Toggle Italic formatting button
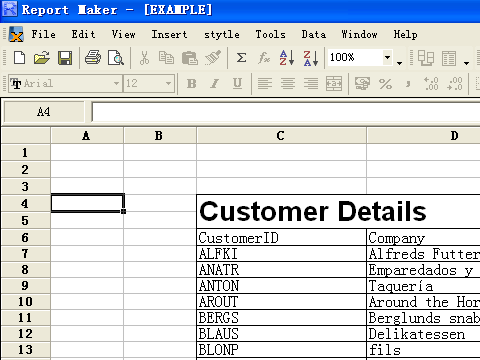 (x=215, y=83)
